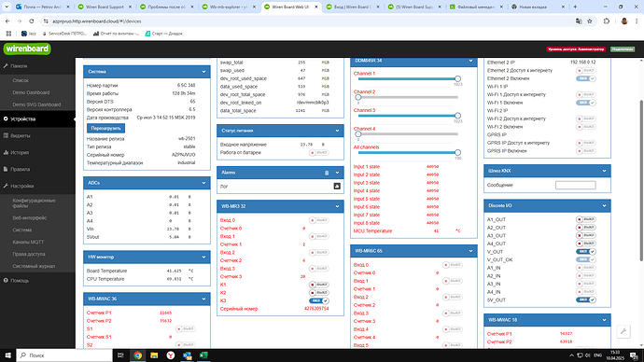This screenshot has height=362, width=644.
Task: Collapse the Система panel with its chevron
Action: click(203, 72)
